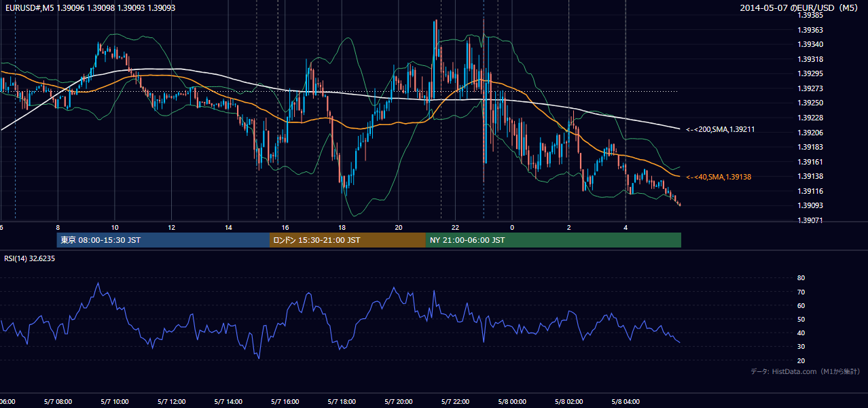Click RSI axis level 40
Image resolution: width=868 pixels, height=408 pixels.
click(801, 333)
